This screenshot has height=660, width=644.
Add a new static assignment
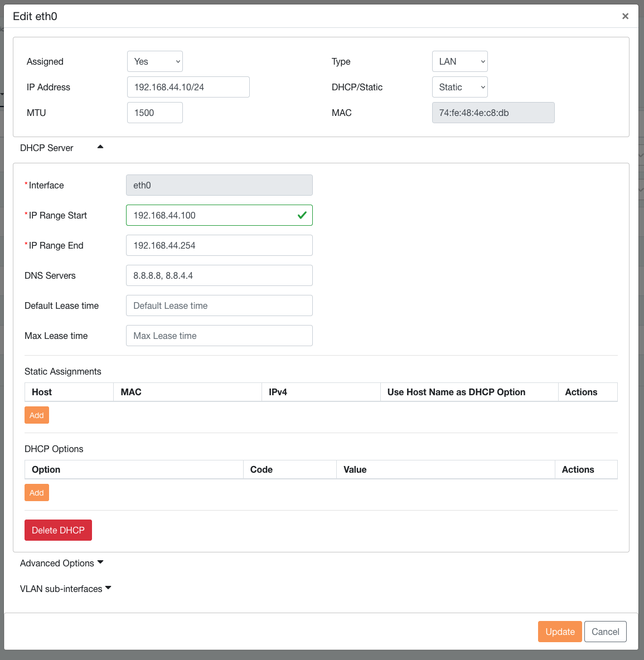coord(37,415)
